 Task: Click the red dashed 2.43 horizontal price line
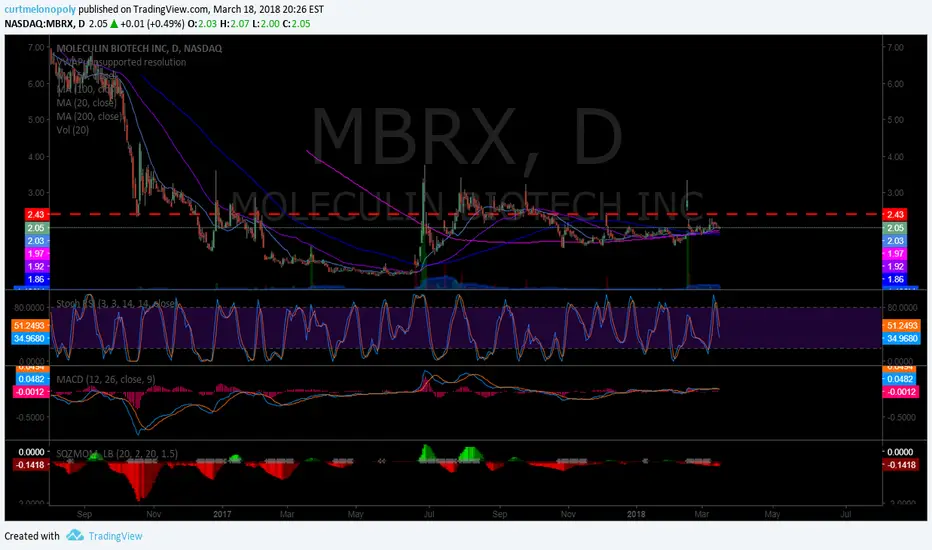click(x=465, y=214)
